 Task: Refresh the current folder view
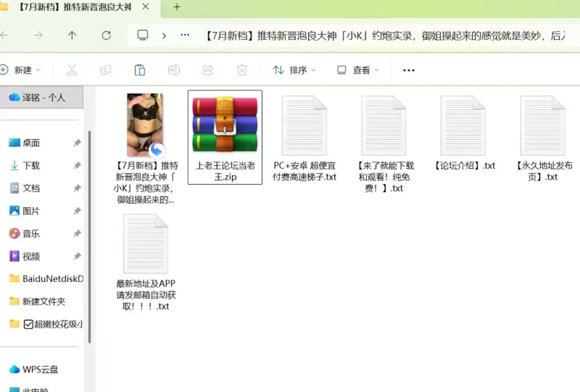[x=106, y=36]
